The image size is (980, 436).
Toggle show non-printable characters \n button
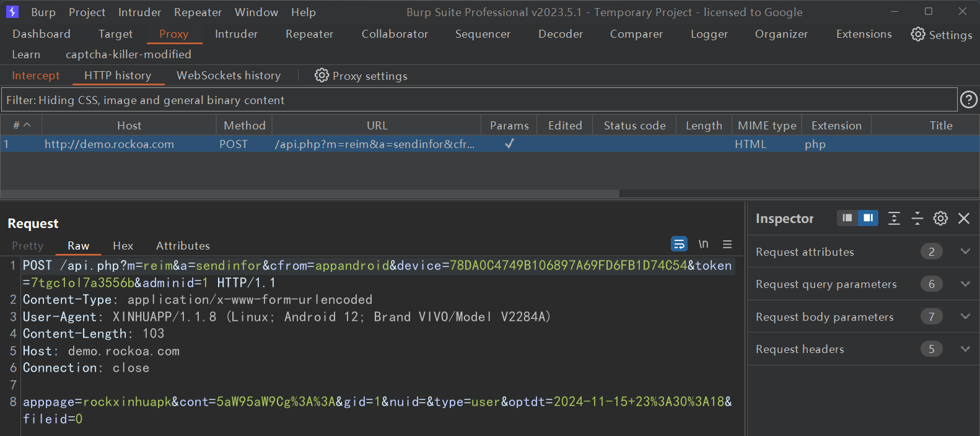(x=703, y=244)
